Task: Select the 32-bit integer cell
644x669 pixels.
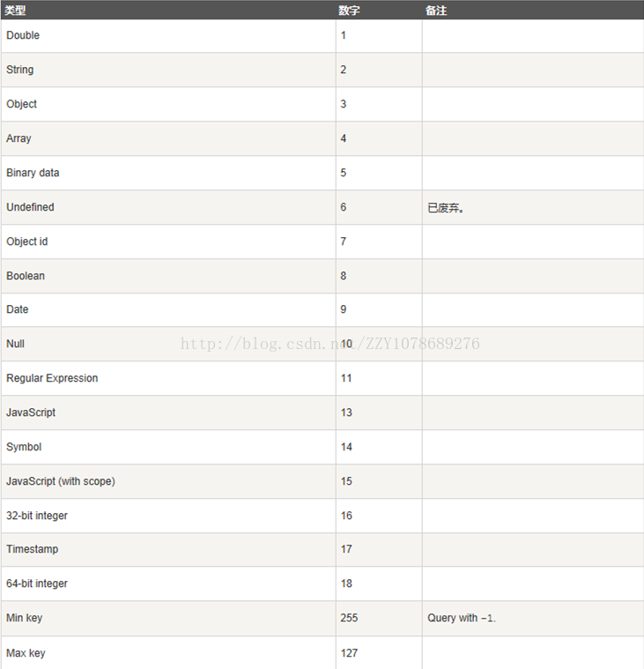Action: (x=168, y=516)
